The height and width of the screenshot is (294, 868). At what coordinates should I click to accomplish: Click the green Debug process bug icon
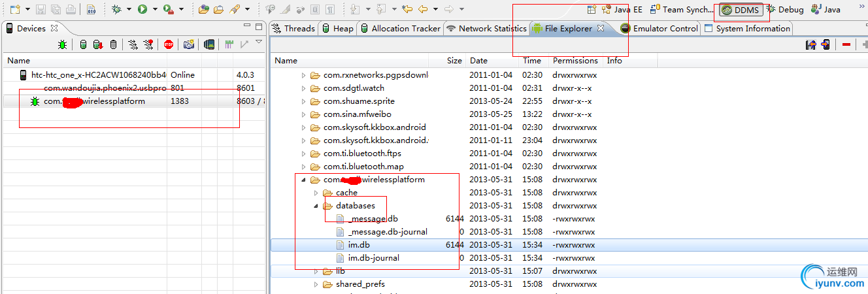click(x=62, y=44)
